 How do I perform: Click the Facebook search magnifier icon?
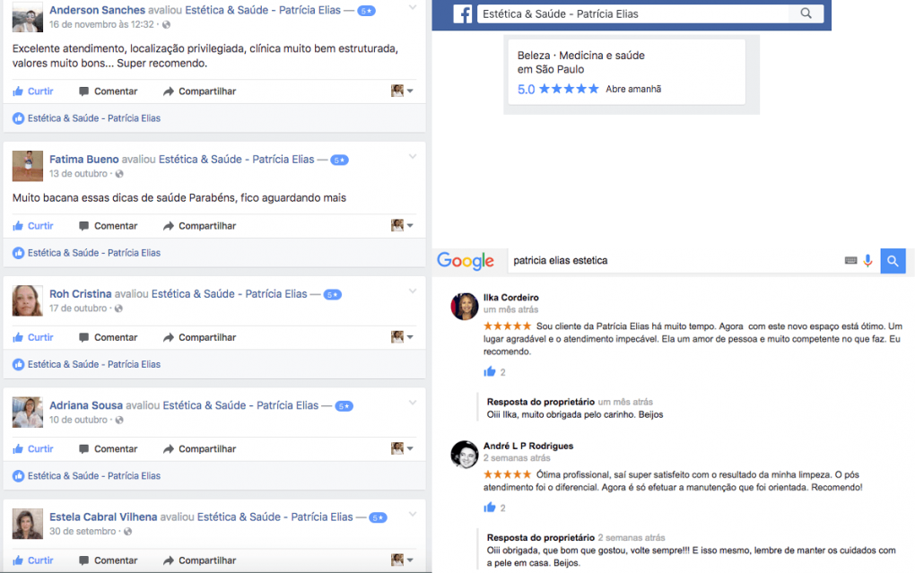806,13
